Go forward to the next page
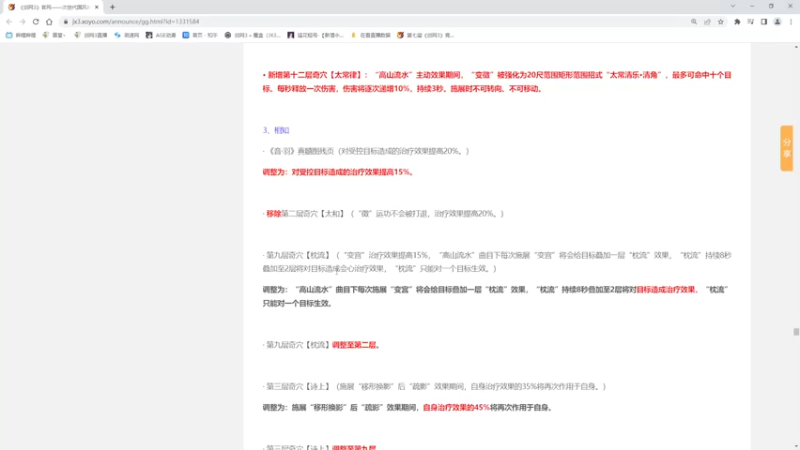 pos(22,21)
